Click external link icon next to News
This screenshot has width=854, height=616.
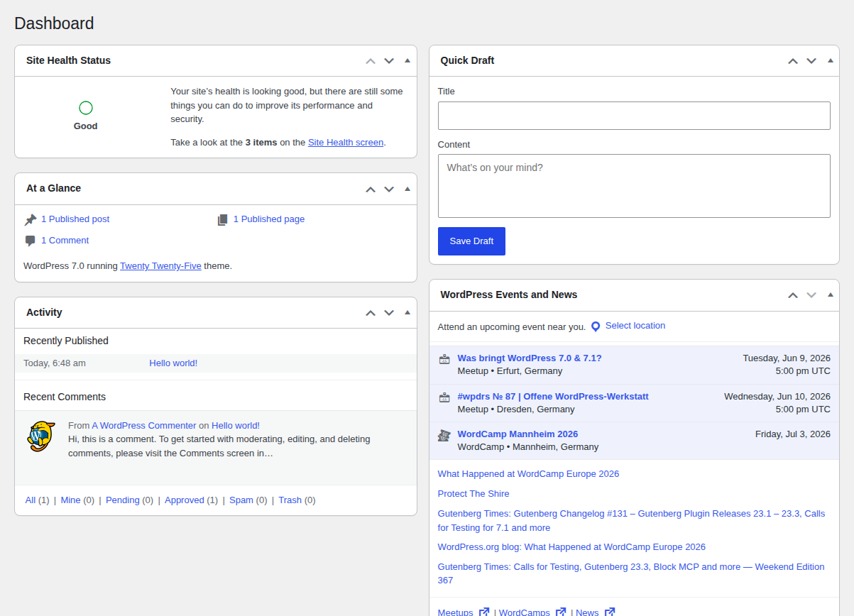click(609, 612)
